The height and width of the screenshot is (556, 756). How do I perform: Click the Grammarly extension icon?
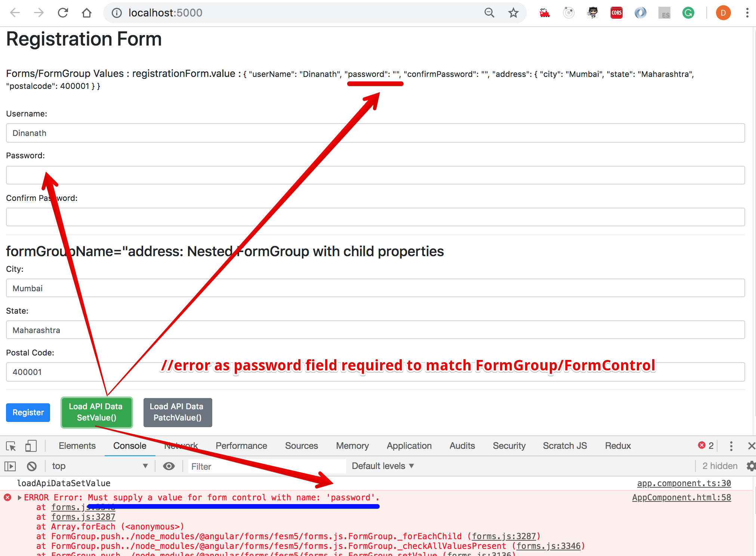pyautogui.click(x=688, y=13)
